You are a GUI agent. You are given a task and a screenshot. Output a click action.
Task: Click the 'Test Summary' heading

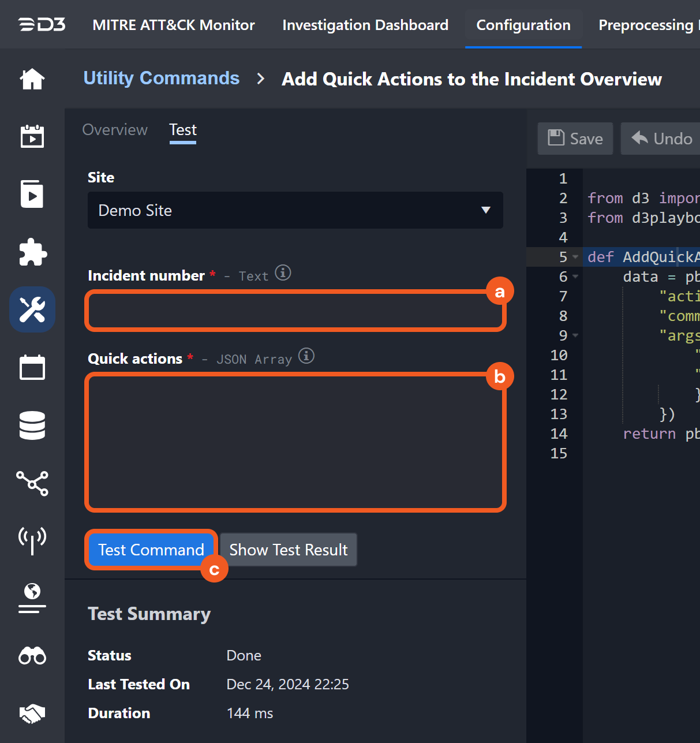[149, 614]
